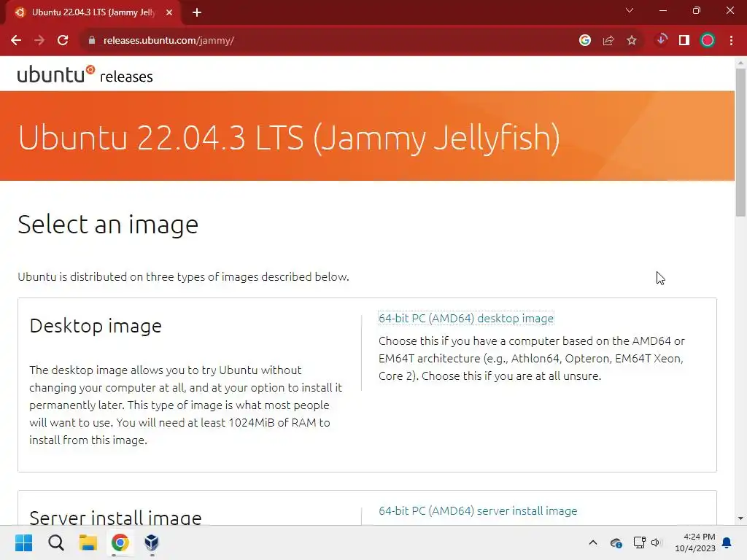Screen dimensions: 747x560
Task: Open network status tray icon
Action: [639, 542]
